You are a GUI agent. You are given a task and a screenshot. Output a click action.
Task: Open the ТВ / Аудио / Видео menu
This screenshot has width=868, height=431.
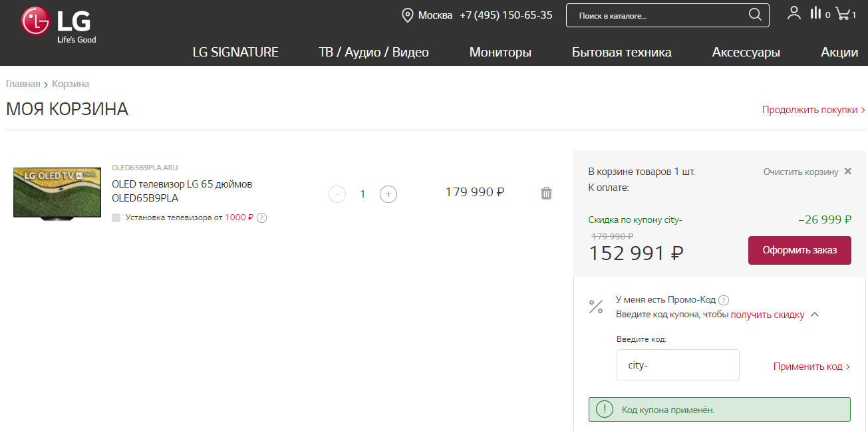[x=374, y=52]
